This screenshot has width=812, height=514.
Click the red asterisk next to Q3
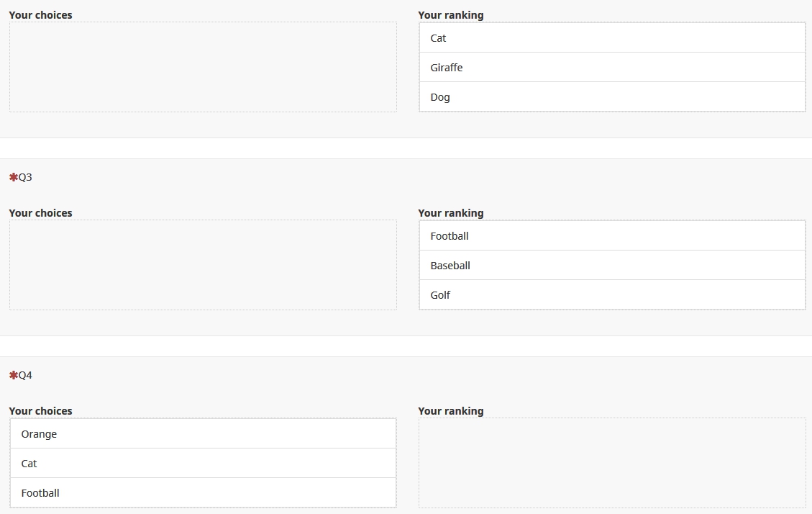click(13, 177)
